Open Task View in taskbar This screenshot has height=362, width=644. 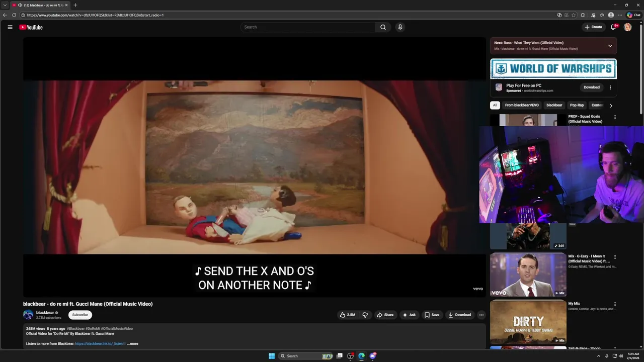[x=340, y=356]
